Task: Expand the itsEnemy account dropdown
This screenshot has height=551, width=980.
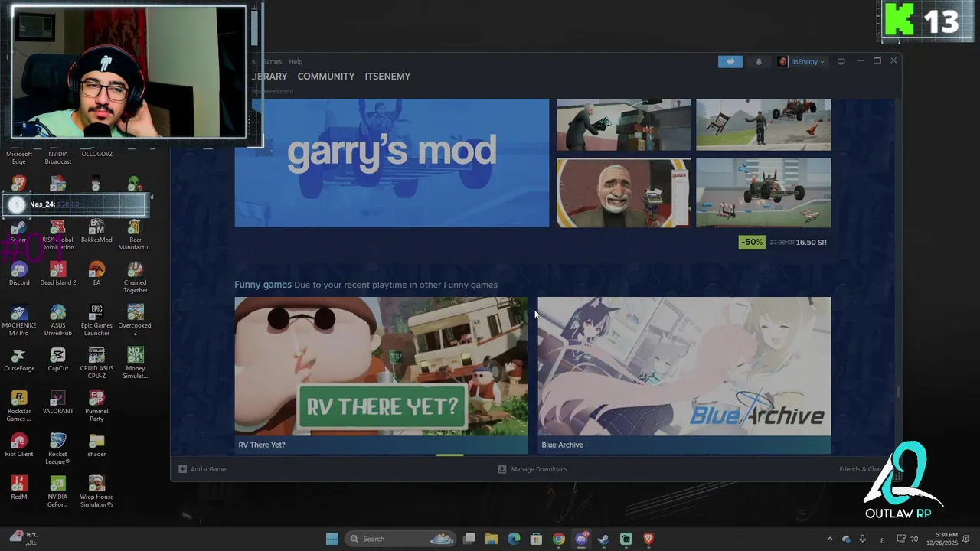Action: pos(801,62)
